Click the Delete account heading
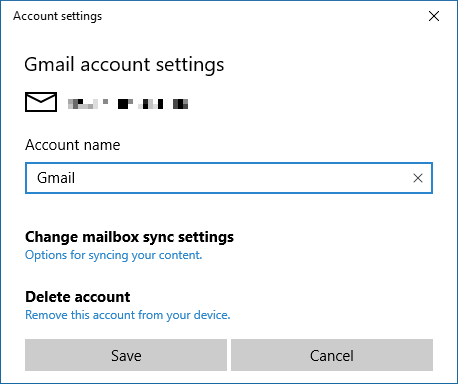 tap(78, 297)
